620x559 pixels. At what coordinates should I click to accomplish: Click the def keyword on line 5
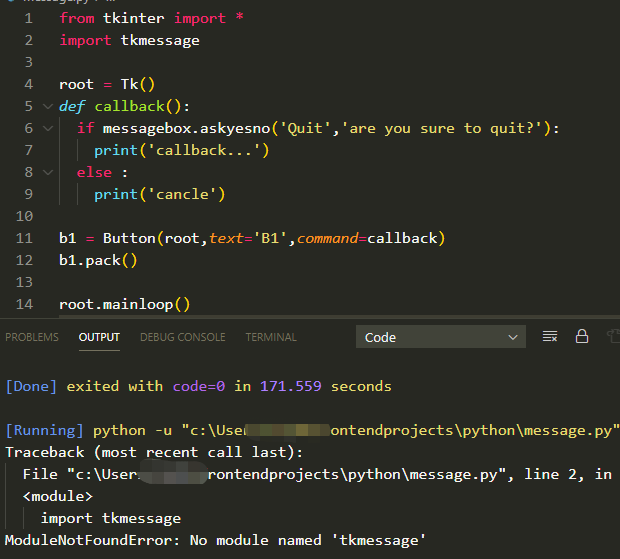(72, 106)
